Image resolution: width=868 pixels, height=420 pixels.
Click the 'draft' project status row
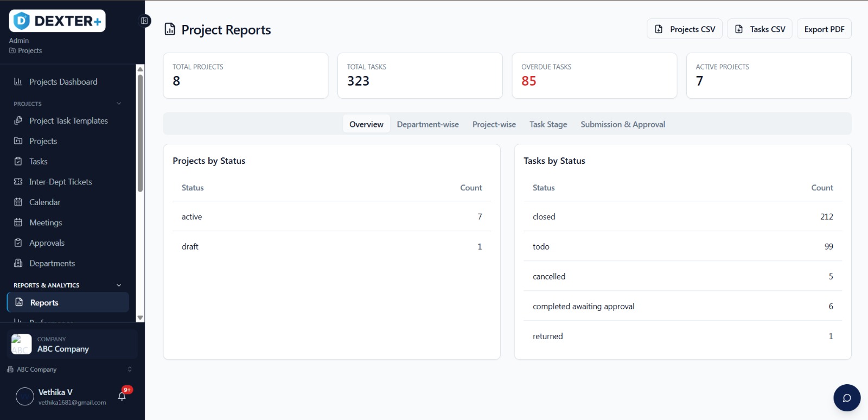pyautogui.click(x=331, y=246)
